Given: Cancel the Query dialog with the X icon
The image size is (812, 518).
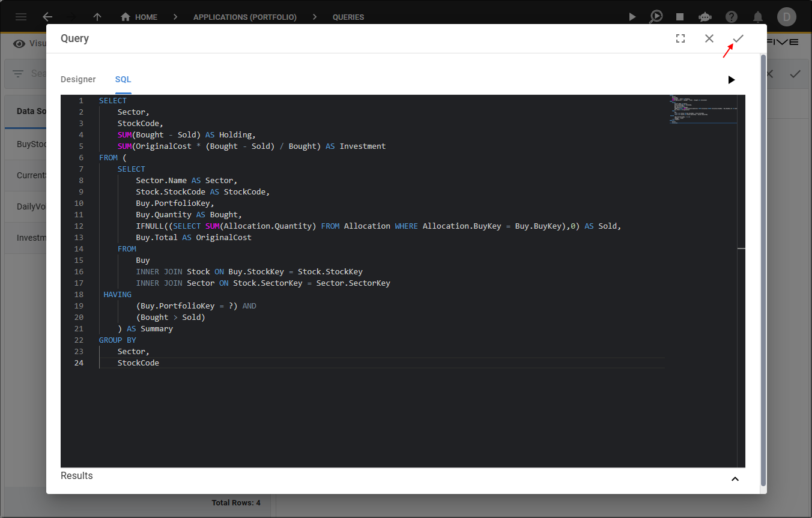Looking at the screenshot, I should (x=709, y=38).
